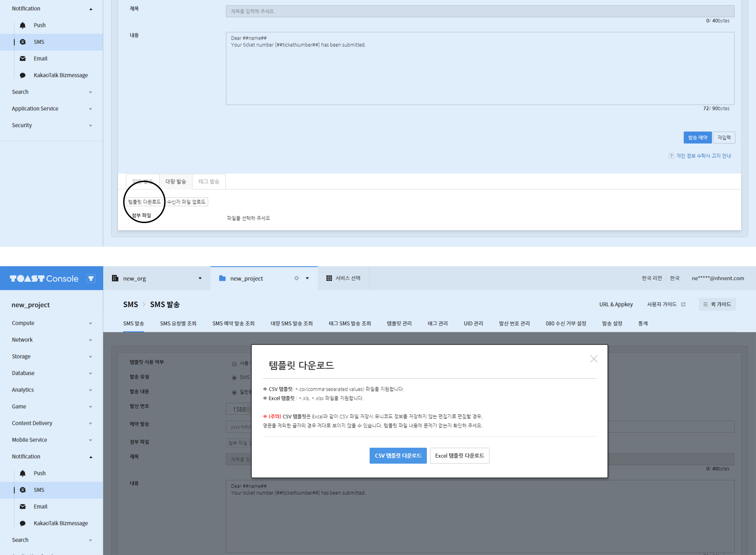Open the 080 수신 거부 설정 tab

(x=566, y=323)
